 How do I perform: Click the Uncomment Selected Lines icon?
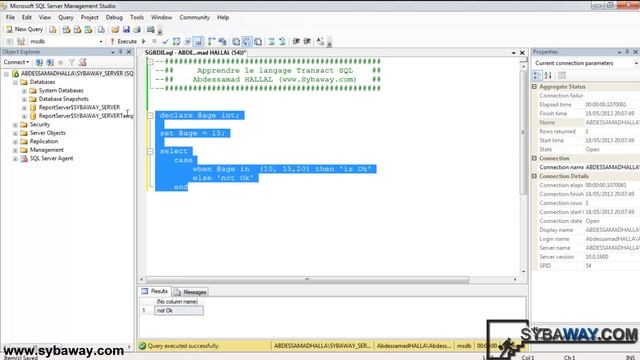point(282,41)
